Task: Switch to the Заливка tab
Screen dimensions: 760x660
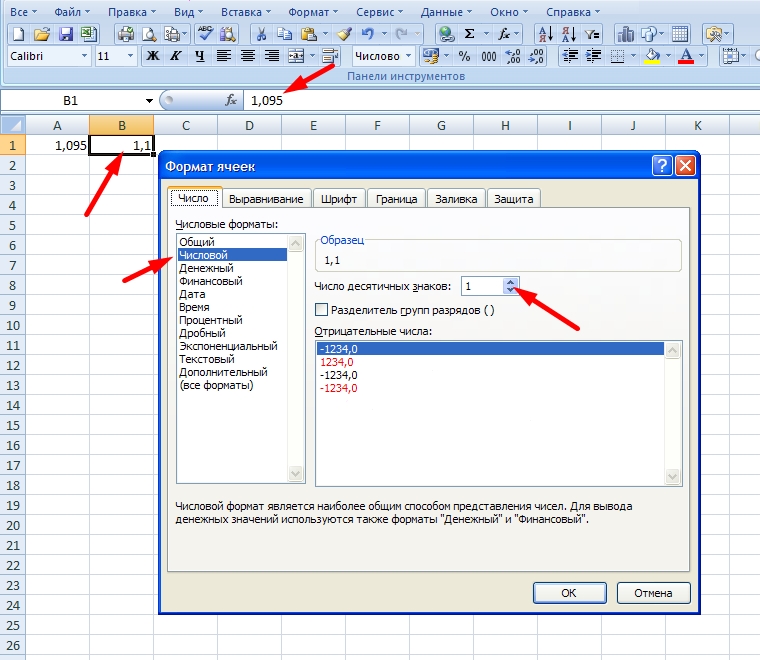Action: 456,199
